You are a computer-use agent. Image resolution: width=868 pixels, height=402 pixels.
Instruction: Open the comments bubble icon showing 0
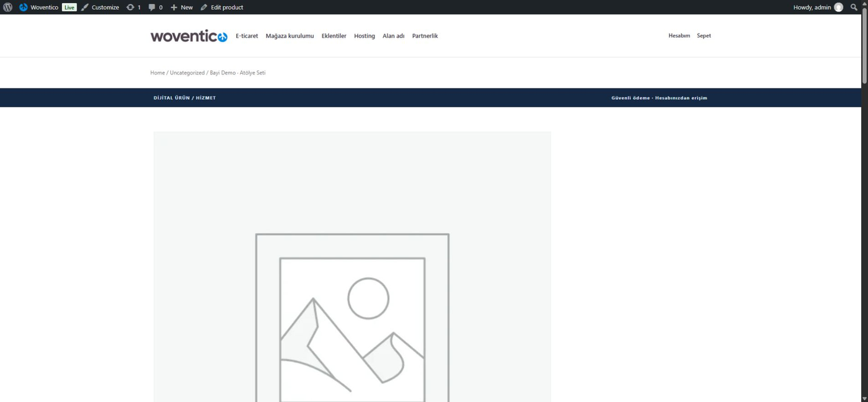click(155, 7)
